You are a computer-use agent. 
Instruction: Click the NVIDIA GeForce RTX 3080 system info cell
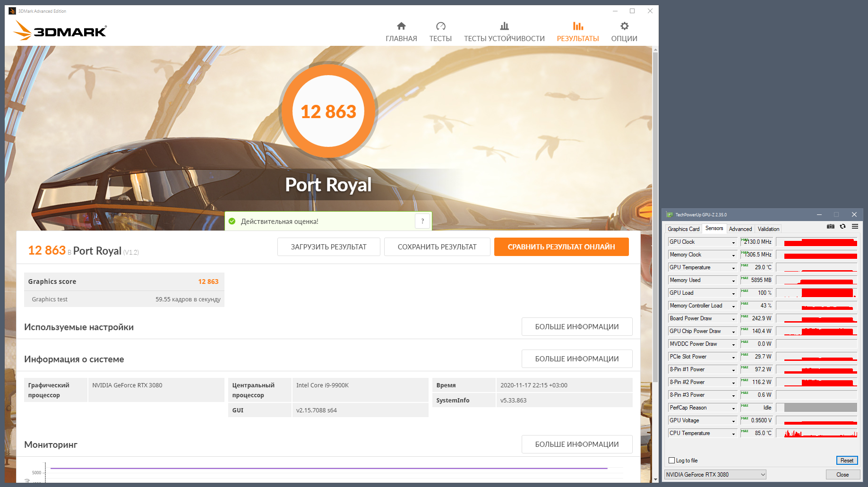(156, 390)
